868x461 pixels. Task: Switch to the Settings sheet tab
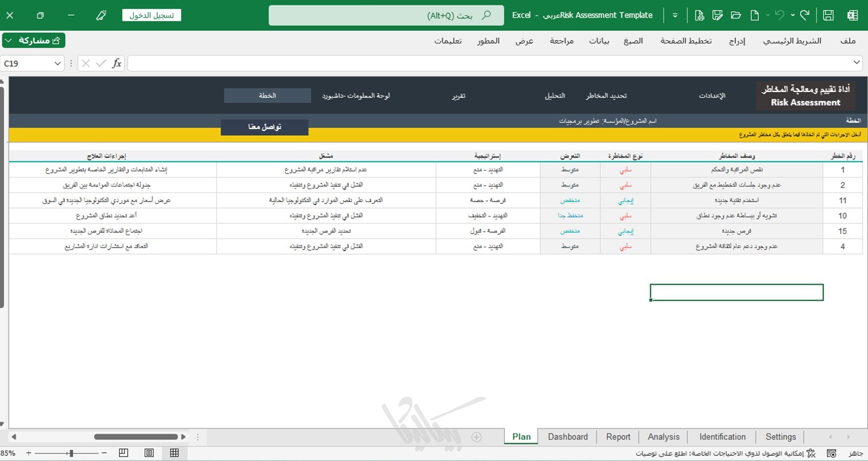(x=780, y=437)
